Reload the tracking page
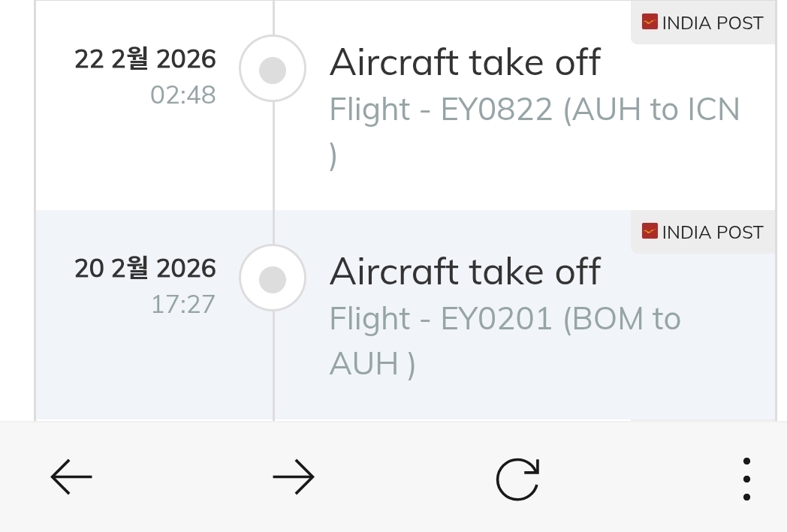787x532 pixels. pyautogui.click(x=517, y=479)
